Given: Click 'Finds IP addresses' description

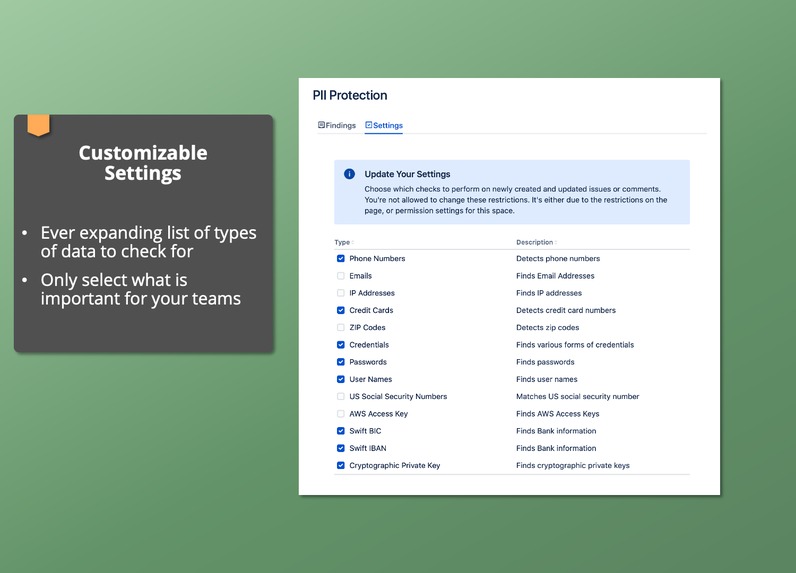Looking at the screenshot, I should 549,293.
